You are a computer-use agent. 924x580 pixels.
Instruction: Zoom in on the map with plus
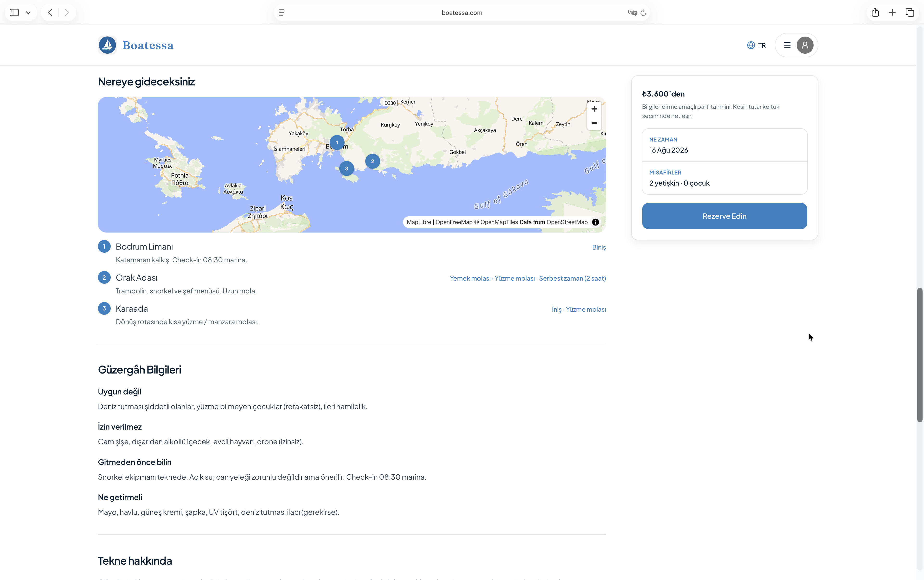point(594,109)
